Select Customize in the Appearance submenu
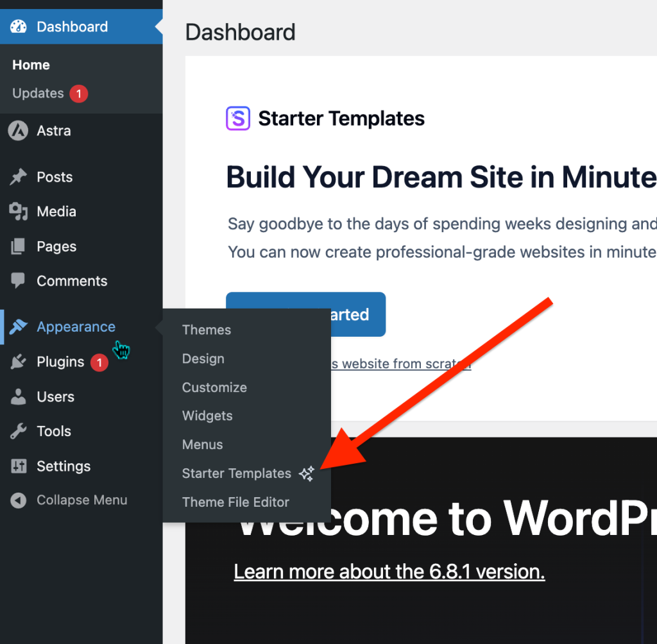Image resolution: width=657 pixels, height=644 pixels. pos(214,387)
